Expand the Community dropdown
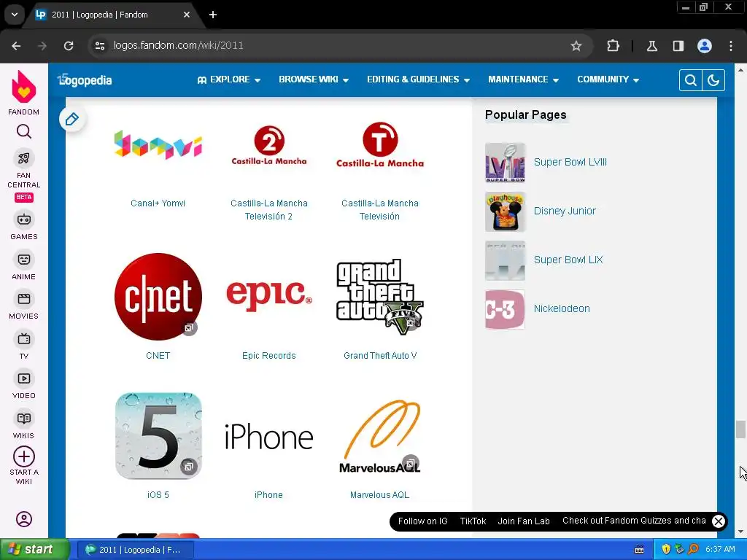Image resolution: width=747 pixels, height=560 pixels. coord(608,79)
